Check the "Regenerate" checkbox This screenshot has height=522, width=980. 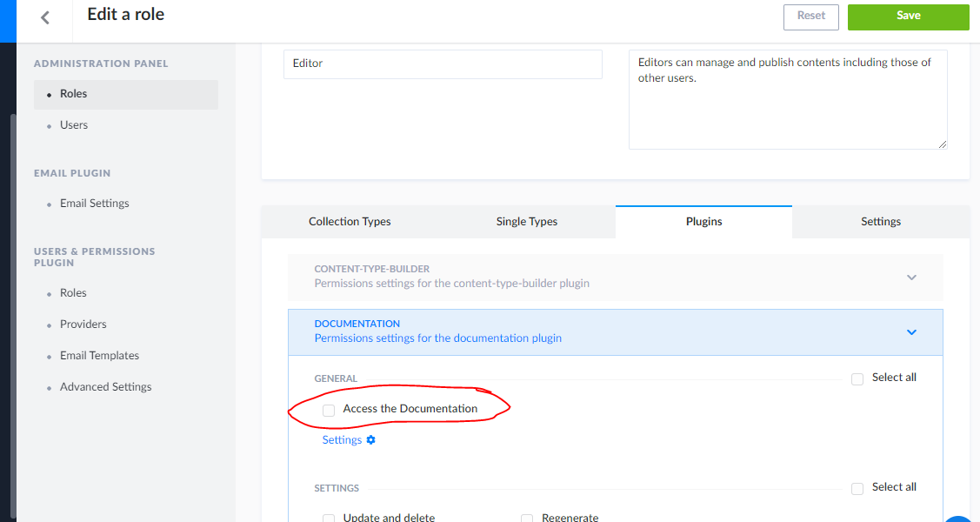(x=527, y=518)
